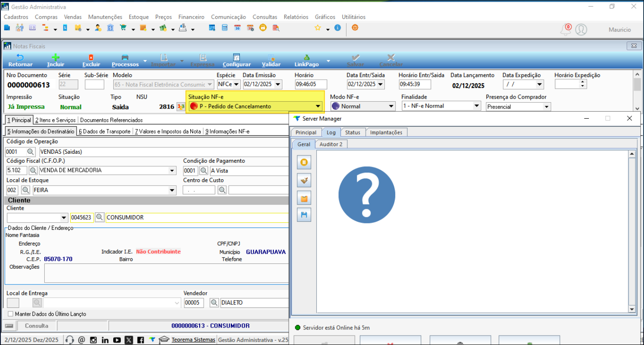Open the 2 Itens e Serviços tab
Screen dimensions: 644x345
click(56, 120)
